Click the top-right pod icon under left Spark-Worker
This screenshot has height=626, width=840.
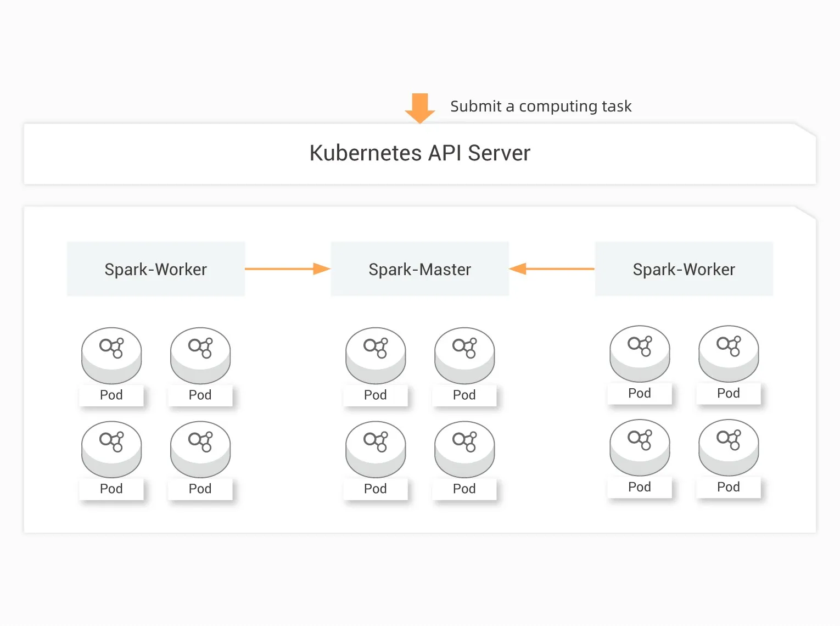pyautogui.click(x=200, y=355)
